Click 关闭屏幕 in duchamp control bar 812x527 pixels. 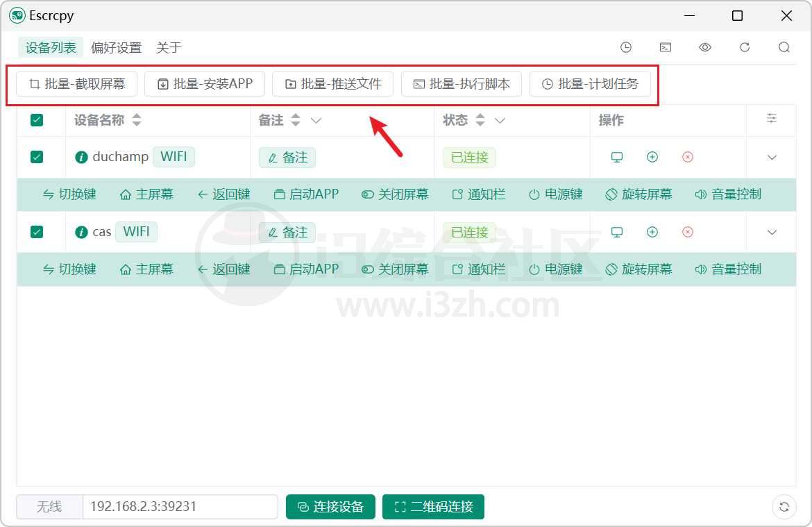[x=395, y=194]
